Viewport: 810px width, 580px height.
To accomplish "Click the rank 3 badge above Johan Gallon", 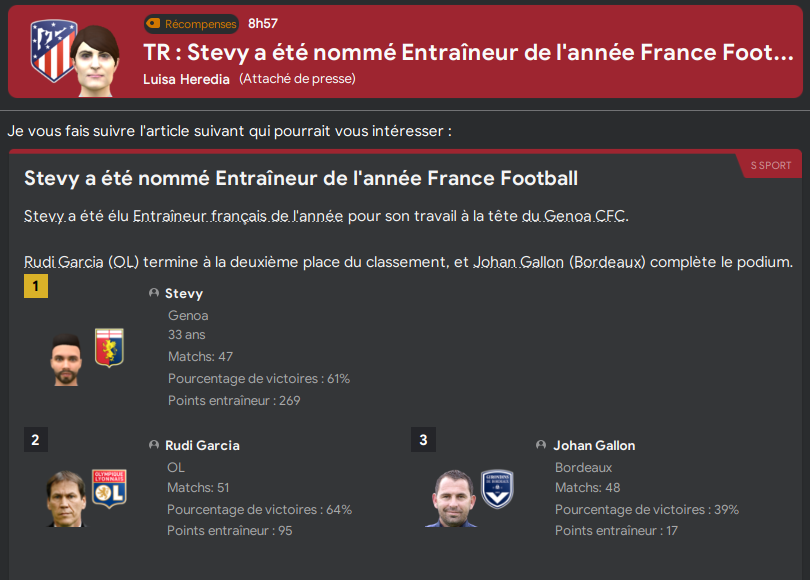I will (423, 439).
